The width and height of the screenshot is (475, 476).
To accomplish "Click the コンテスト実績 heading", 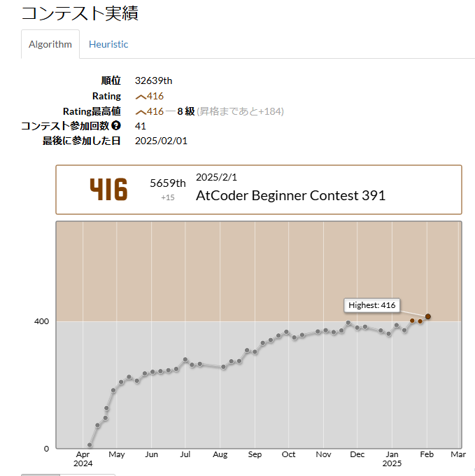I will click(80, 13).
